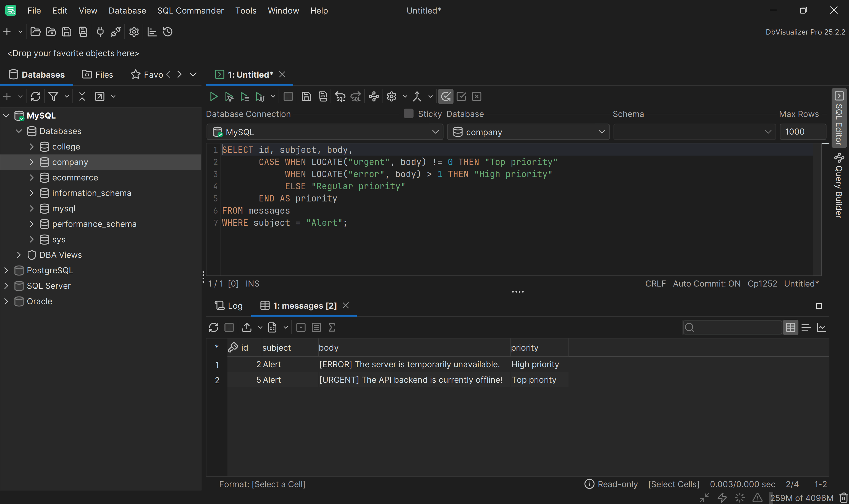Click the SQL history clock icon
The image size is (849, 504).
[168, 32]
